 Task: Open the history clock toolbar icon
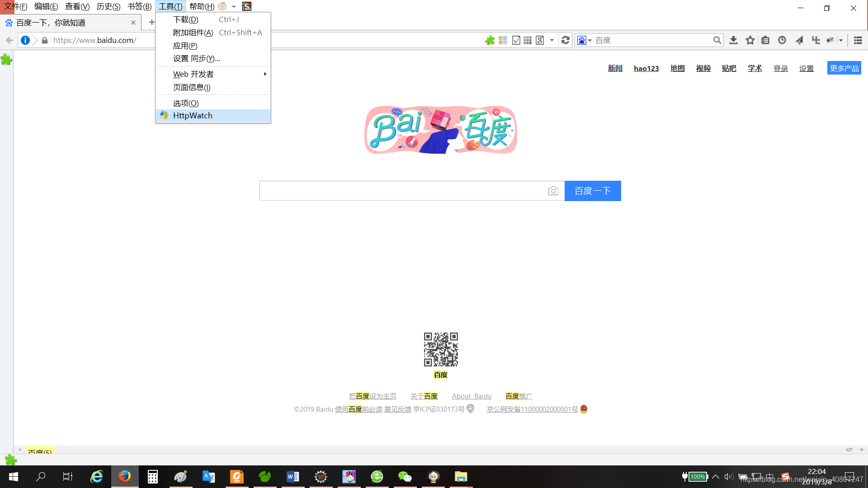click(x=782, y=40)
